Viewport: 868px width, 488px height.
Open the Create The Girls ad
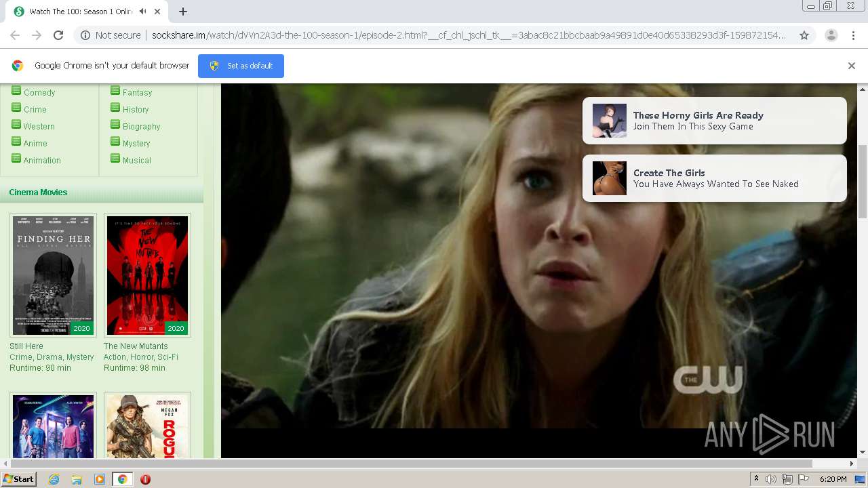click(x=715, y=178)
